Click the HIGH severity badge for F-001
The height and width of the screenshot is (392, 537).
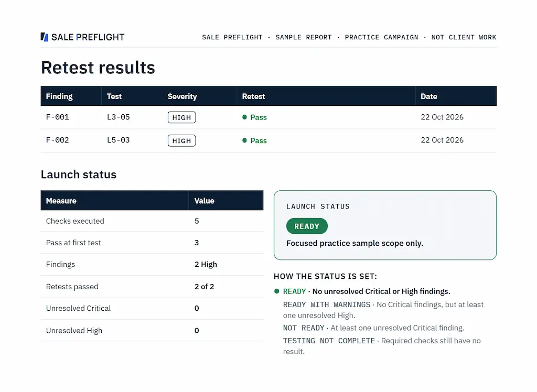click(182, 117)
